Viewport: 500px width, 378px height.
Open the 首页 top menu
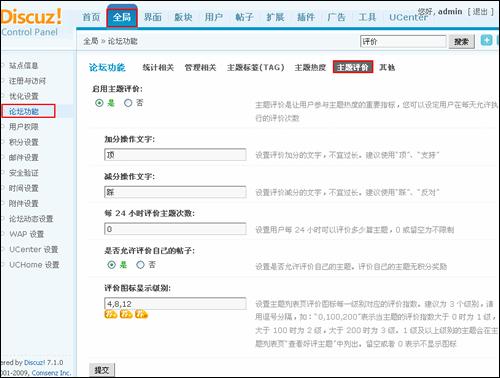pos(91,17)
